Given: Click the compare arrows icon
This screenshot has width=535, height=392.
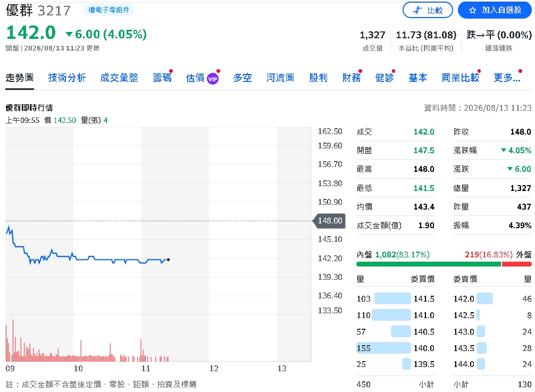Looking at the screenshot, I should click(417, 11).
